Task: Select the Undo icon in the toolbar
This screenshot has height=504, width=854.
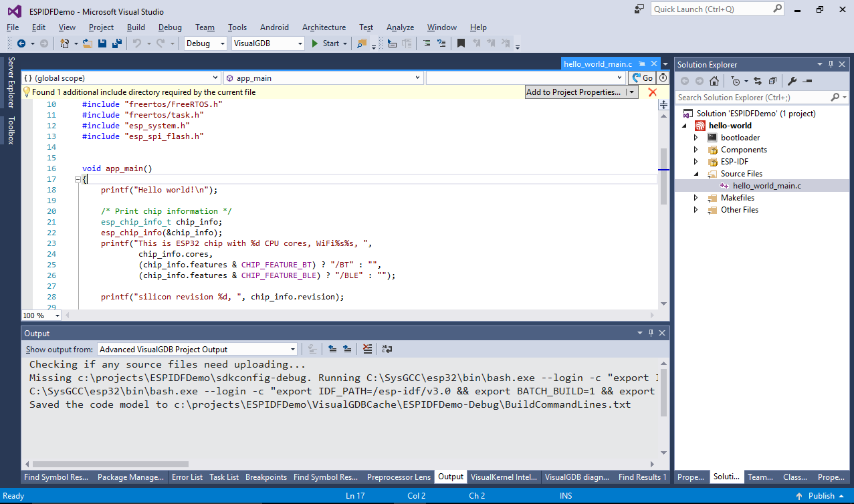Action: pos(136,43)
